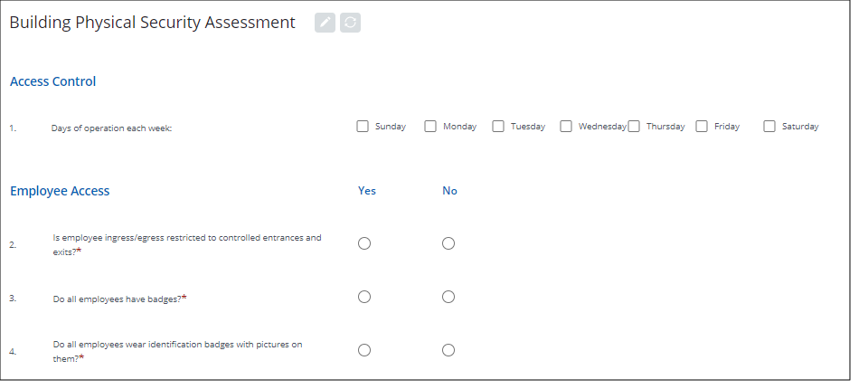The height and width of the screenshot is (389, 868).
Task: Click the Employee Access section heading
Action: (x=60, y=191)
